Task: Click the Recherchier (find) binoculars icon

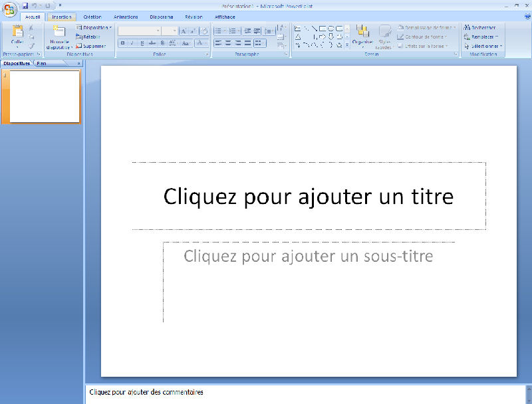Action: click(x=467, y=28)
